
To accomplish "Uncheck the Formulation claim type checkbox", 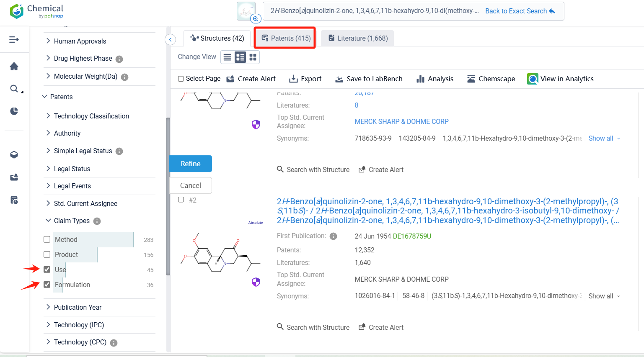I will tap(47, 285).
